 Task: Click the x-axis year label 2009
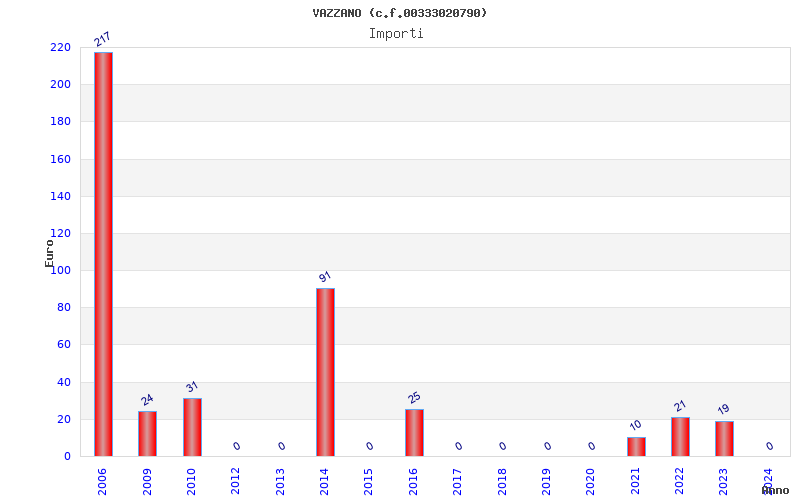147,482
